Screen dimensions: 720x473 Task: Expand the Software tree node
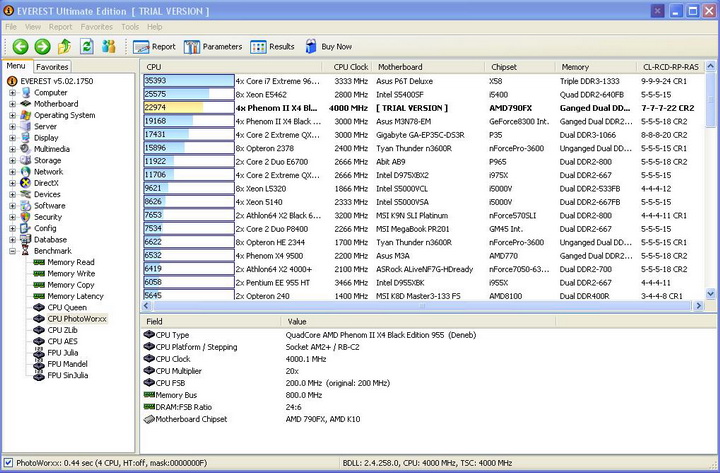point(12,205)
